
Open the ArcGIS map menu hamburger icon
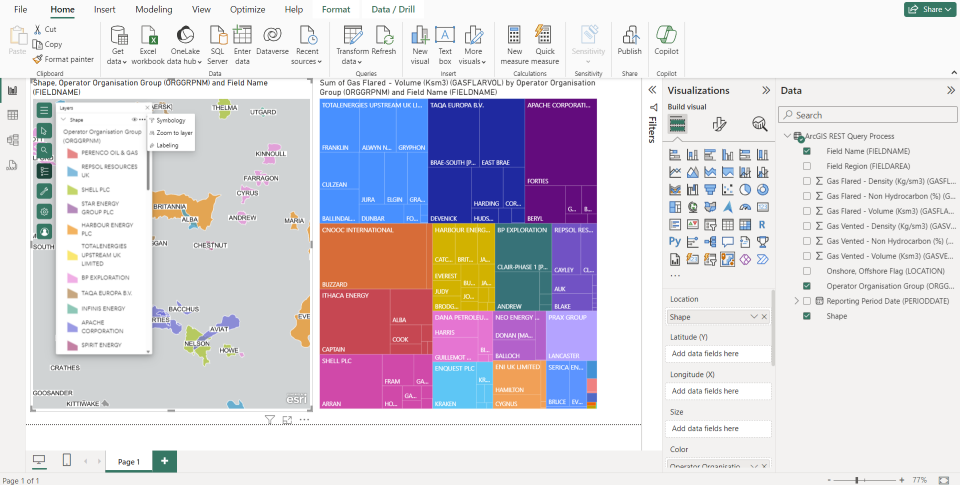coord(43,110)
